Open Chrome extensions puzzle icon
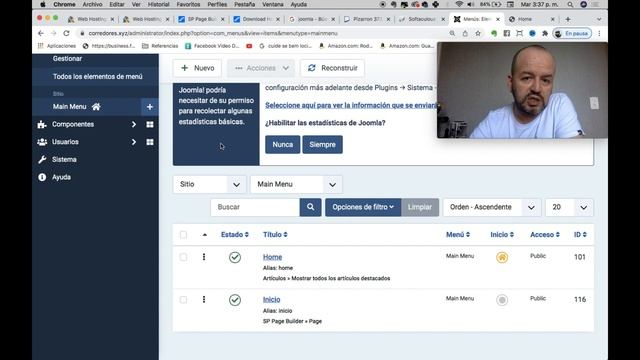Screen dimensions: 640x360 [x=545, y=33]
